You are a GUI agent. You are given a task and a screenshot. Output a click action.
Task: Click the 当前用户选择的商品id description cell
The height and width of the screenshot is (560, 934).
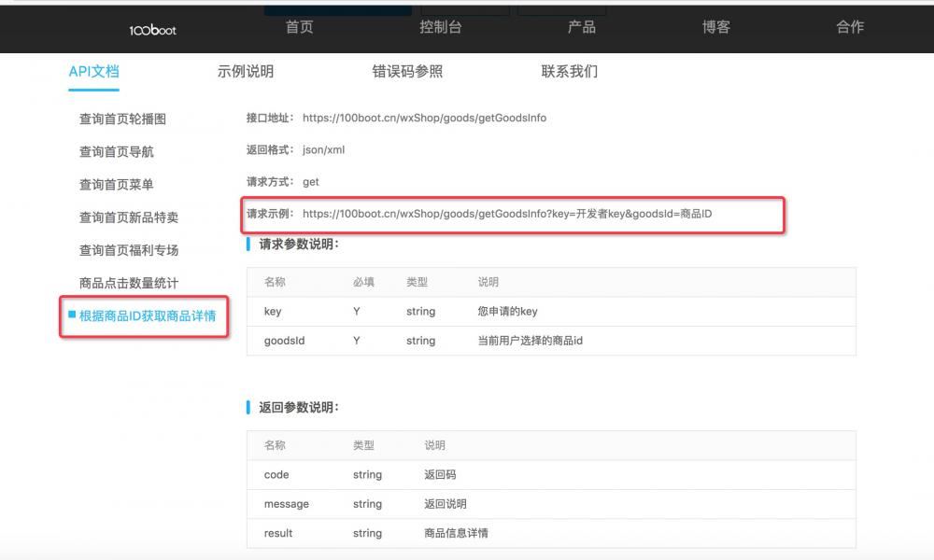coord(531,341)
